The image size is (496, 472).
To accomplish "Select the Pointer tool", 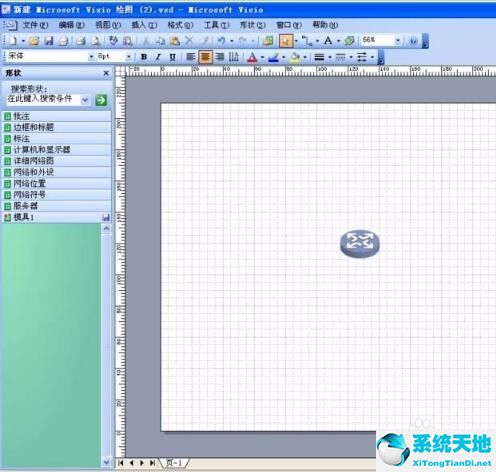I will pyautogui.click(x=285, y=41).
